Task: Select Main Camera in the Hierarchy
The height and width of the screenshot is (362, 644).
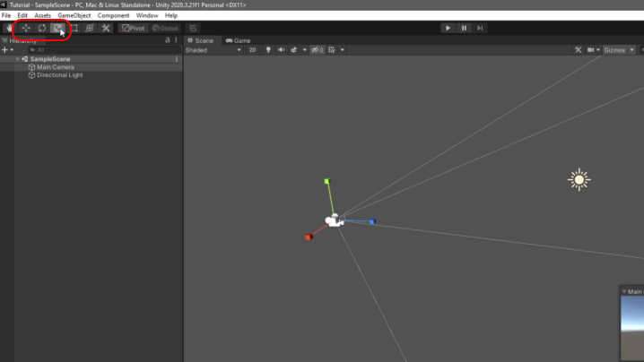Action: pos(56,67)
